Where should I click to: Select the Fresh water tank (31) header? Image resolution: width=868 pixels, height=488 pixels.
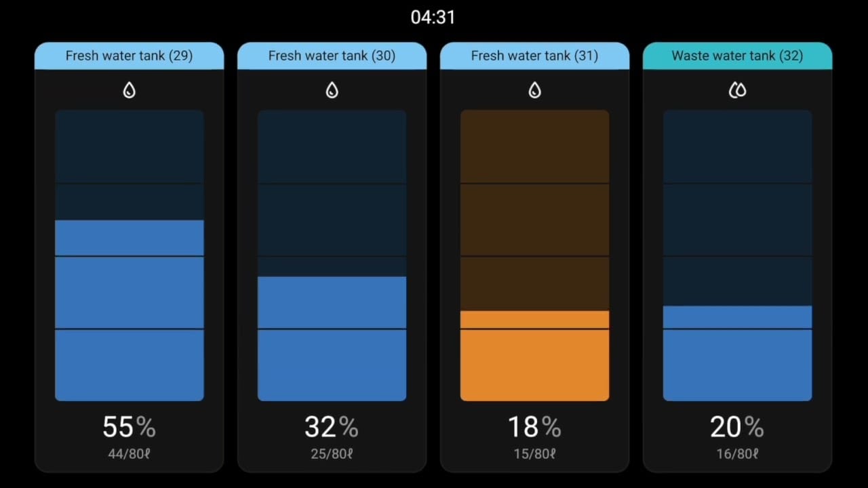click(534, 56)
